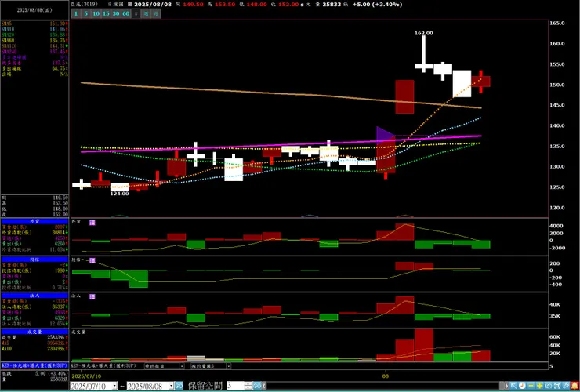
Task: Click the date box 2025/08/08 at top left
Action: (x=34, y=10)
